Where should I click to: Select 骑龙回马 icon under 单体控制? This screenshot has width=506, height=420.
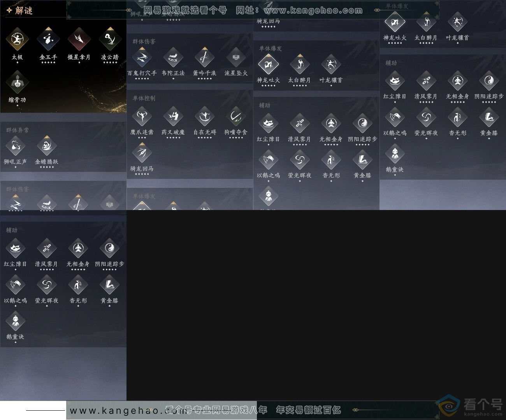(142, 153)
